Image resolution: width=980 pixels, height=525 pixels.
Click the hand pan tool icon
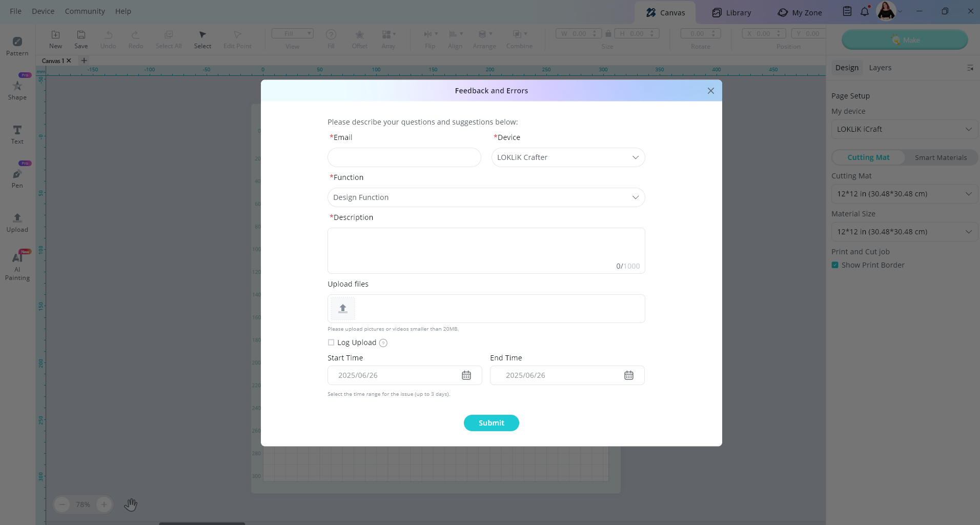click(x=131, y=504)
